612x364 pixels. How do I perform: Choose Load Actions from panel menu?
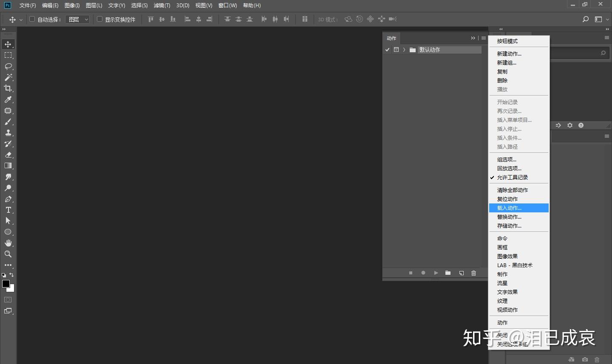click(x=518, y=208)
